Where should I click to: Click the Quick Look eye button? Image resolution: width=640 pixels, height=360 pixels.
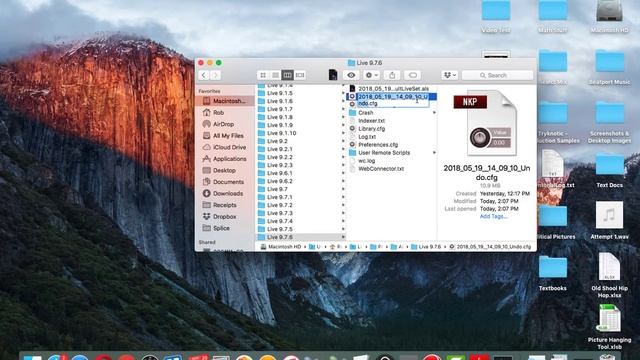tap(351, 75)
